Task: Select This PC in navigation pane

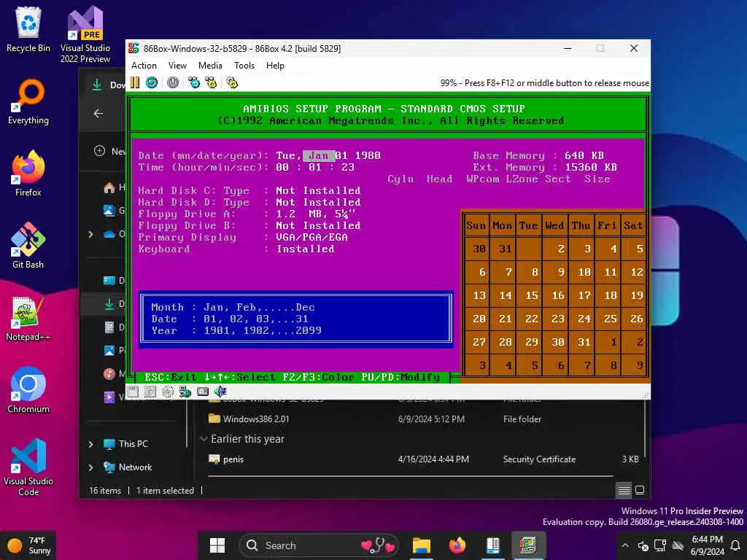Action: pyautogui.click(x=125, y=444)
